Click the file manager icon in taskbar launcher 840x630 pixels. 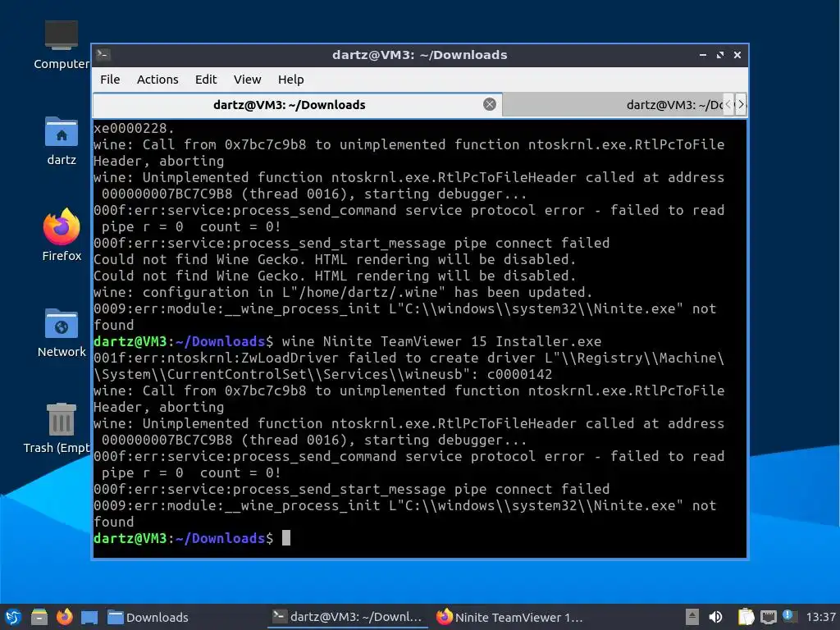point(39,617)
